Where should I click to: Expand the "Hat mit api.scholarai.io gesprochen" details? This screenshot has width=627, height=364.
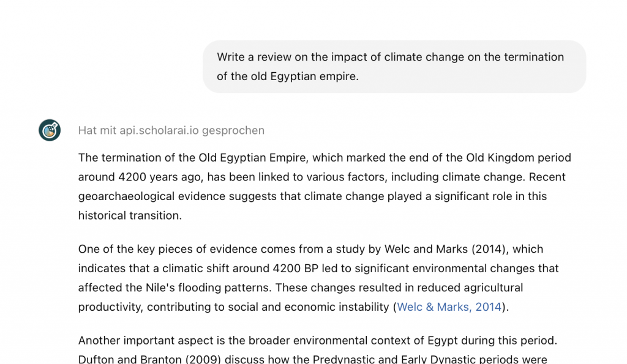coord(171,130)
